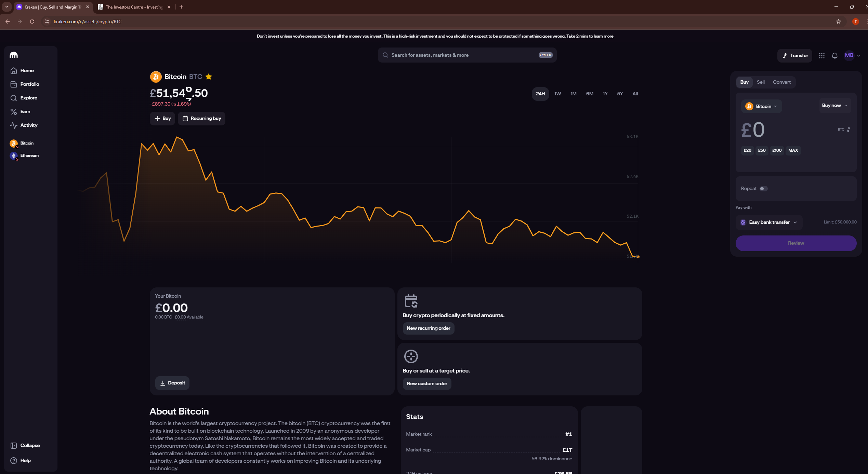Switch to the Buy tab in the order panel
This screenshot has height=474, width=868.
tap(744, 82)
